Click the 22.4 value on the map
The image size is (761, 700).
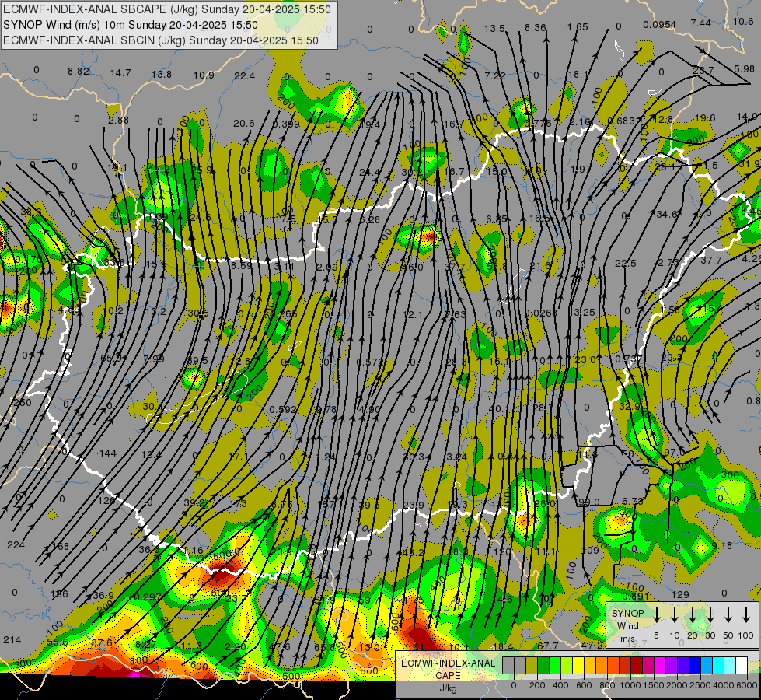pyautogui.click(x=244, y=75)
